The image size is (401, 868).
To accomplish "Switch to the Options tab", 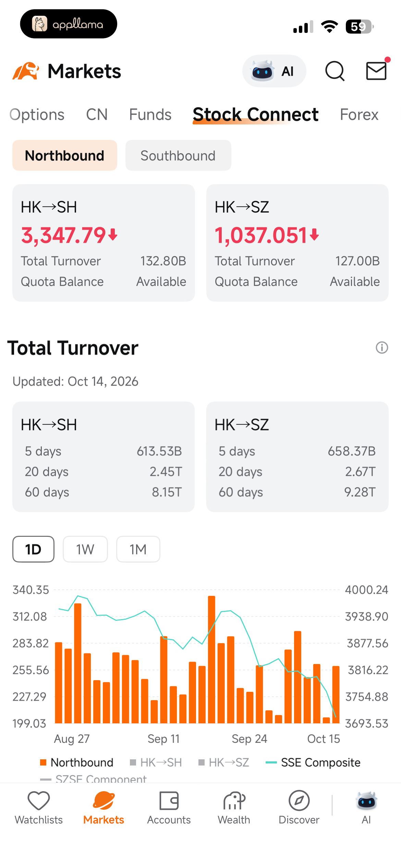I will (x=37, y=114).
